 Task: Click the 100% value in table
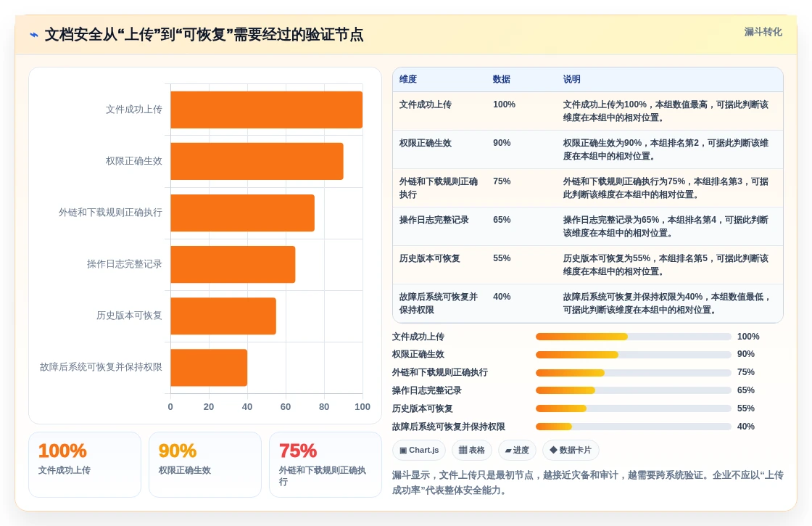[x=504, y=104]
